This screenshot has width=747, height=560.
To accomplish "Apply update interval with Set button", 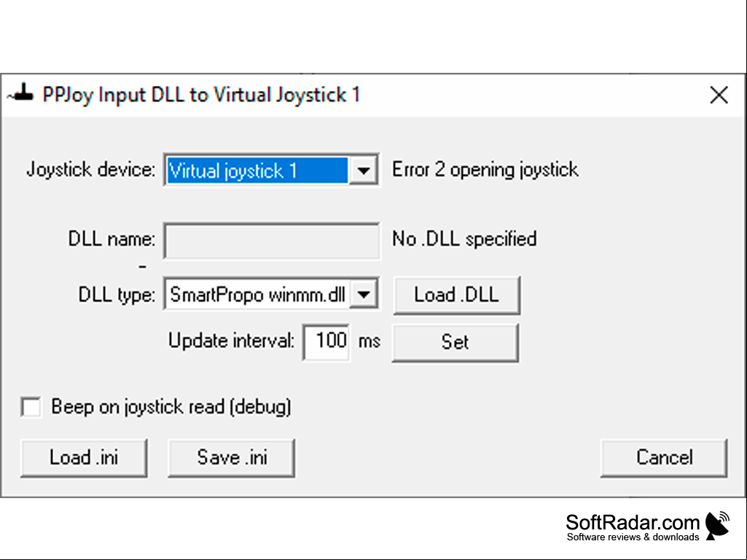I will coord(455,343).
